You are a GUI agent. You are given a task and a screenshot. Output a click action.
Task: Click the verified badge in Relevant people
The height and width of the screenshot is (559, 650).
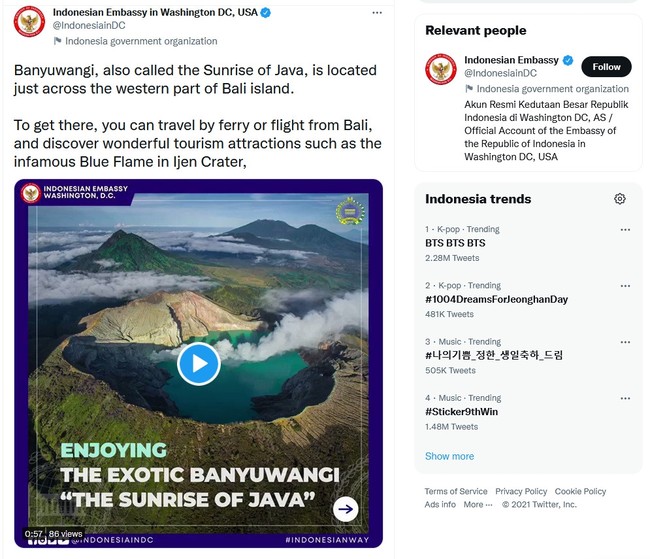(x=568, y=60)
